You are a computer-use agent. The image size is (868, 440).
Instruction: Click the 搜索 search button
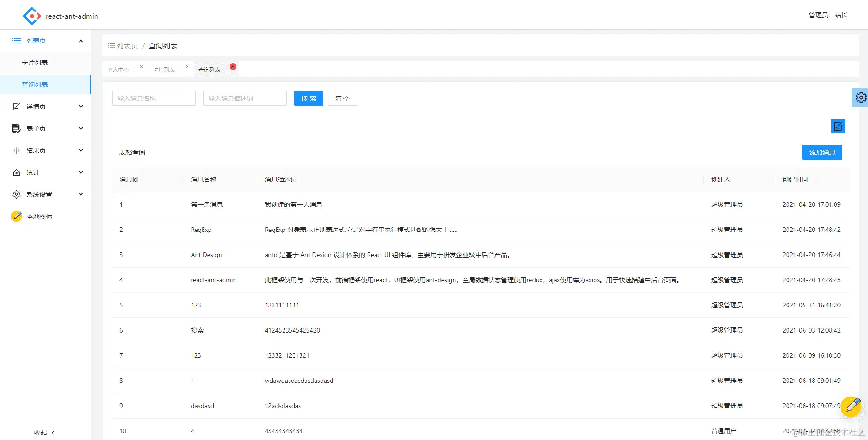(x=308, y=98)
